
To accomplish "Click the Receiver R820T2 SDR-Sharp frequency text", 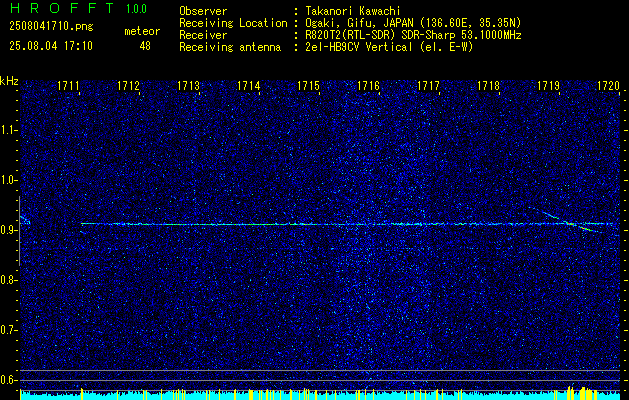I will (413, 35).
